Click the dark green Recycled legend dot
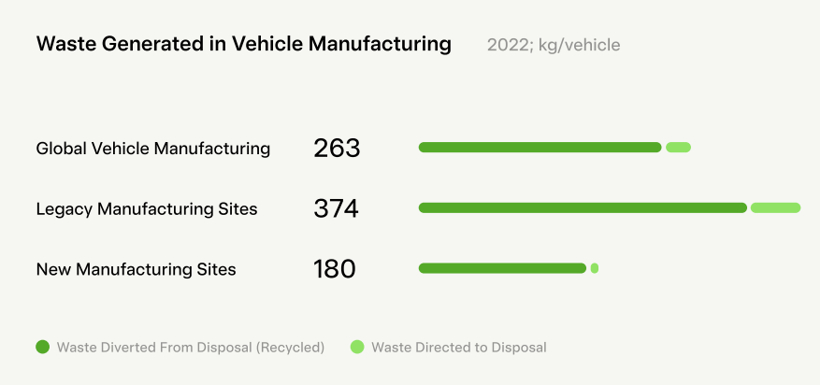Viewport: 820px width, 385px height. [x=43, y=347]
